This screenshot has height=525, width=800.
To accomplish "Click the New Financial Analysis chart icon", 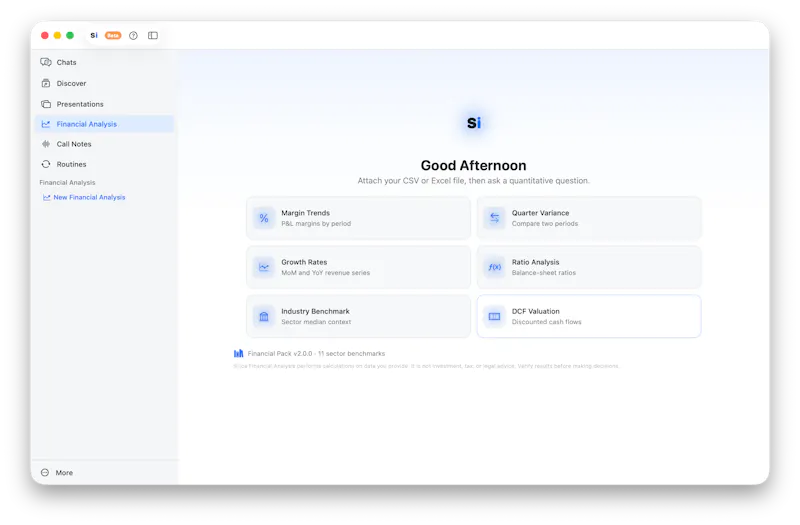I will coord(46,197).
